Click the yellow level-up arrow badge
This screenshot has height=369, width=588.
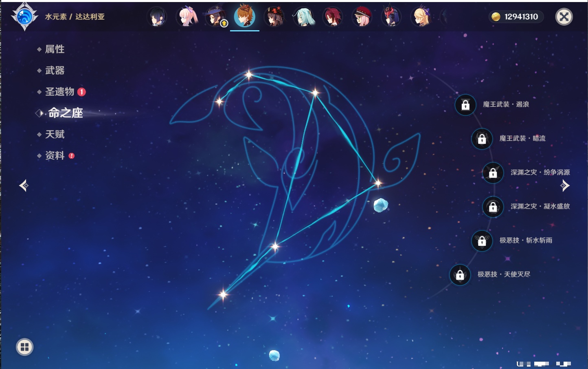click(x=224, y=24)
